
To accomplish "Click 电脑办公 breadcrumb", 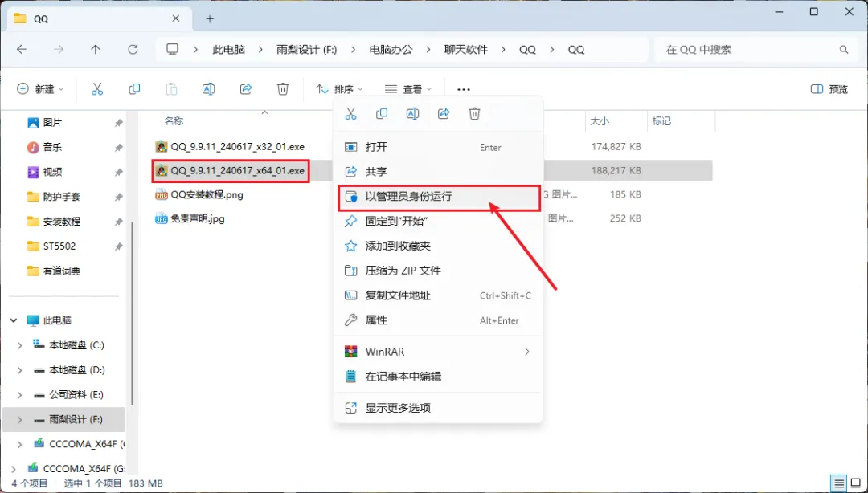I will coord(391,50).
